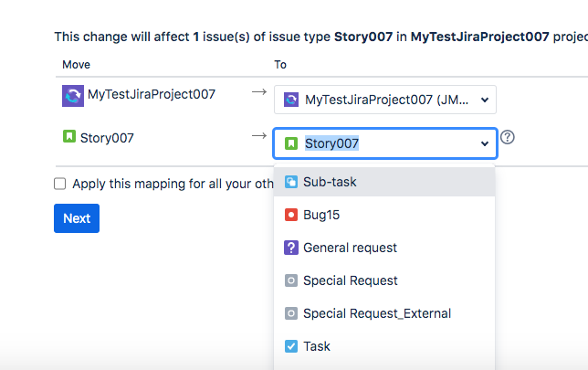The height and width of the screenshot is (370, 588).
Task: Choose Bug15 issue type option
Action: click(321, 215)
